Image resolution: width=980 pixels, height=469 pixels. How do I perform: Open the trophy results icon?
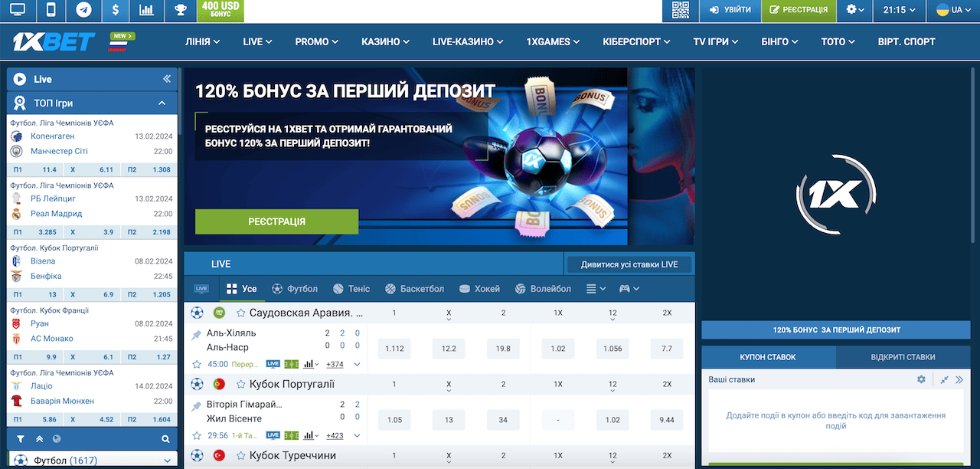[181, 10]
